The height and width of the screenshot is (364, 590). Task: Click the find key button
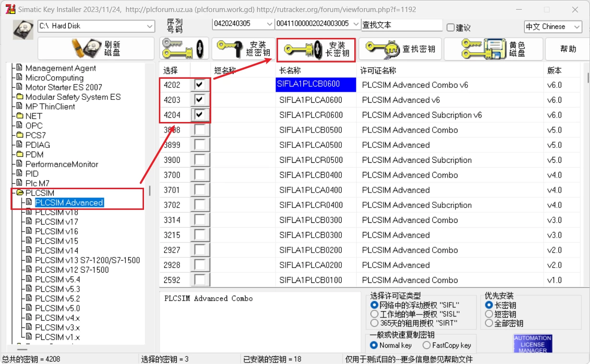[x=400, y=49]
